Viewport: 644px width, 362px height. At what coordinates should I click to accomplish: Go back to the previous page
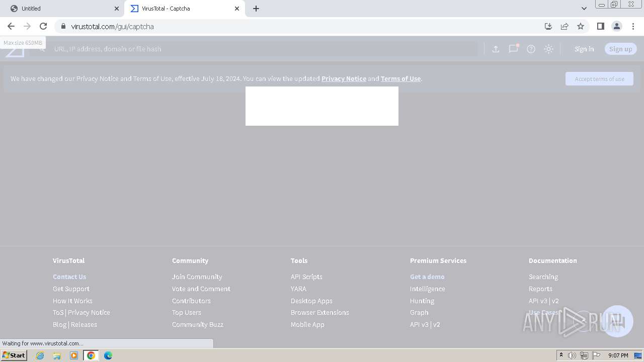click(11, 26)
